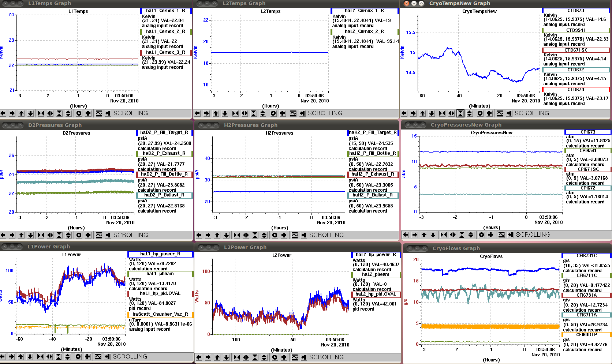This screenshot has height=364, width=612.
Task: Select the haL1_Cernox_3_R legend label
Action: tap(165, 52)
